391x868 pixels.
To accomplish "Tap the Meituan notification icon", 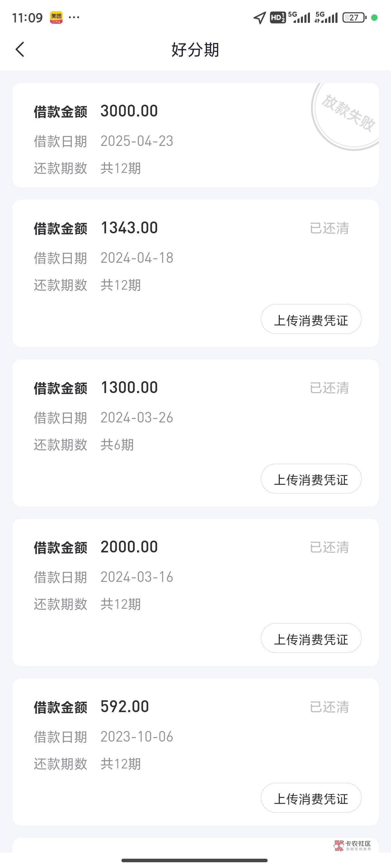I will tap(56, 18).
